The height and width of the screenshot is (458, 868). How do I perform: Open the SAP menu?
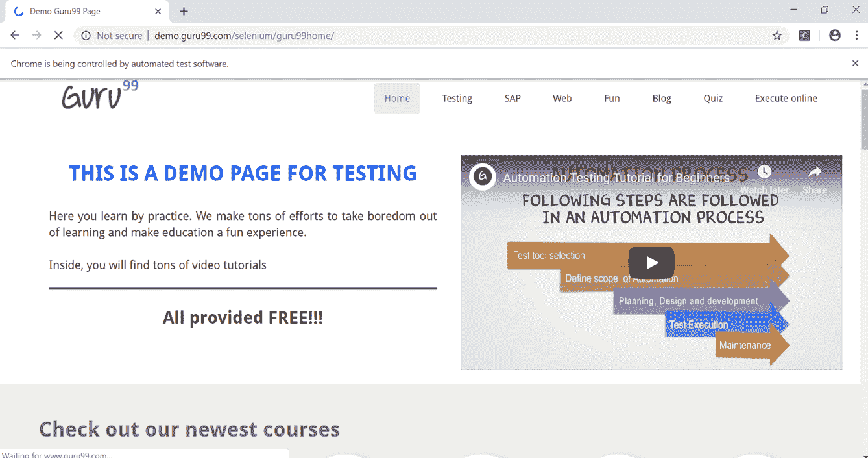[512, 99]
